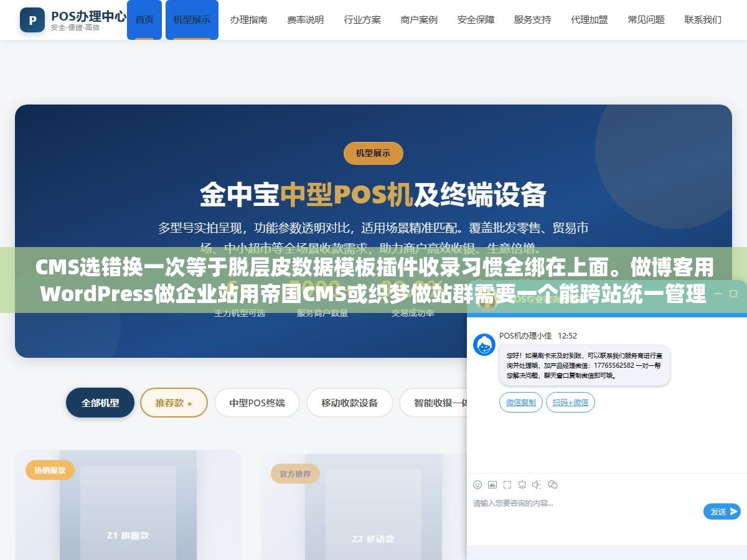Click the WeChat icon in chat toolbar
This screenshot has height=560, width=747.
[552, 484]
